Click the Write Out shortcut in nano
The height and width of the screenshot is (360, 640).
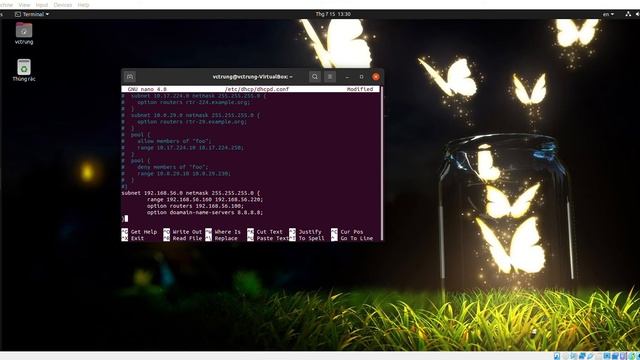tap(182, 231)
